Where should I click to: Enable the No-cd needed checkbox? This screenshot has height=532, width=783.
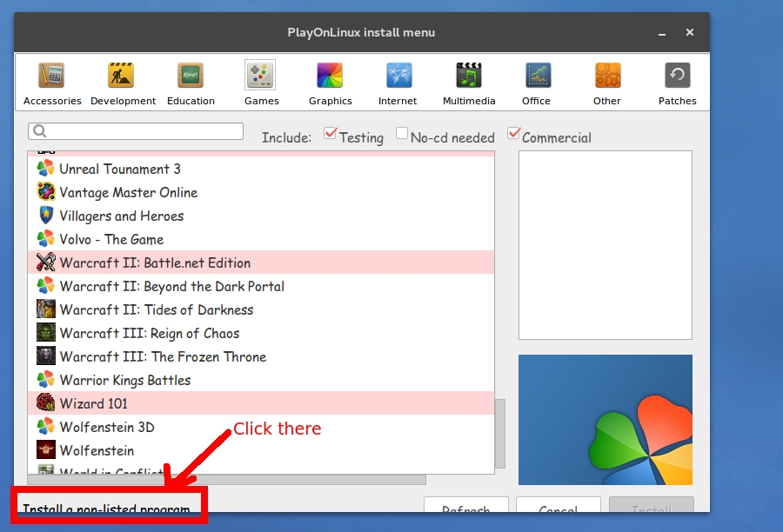[401, 133]
